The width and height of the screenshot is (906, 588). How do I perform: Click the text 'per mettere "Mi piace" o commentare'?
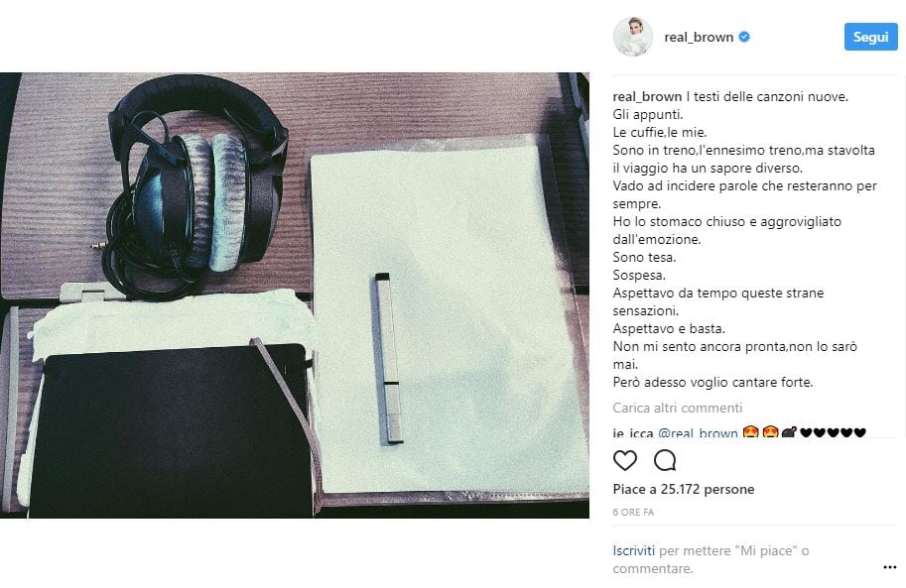click(x=711, y=559)
